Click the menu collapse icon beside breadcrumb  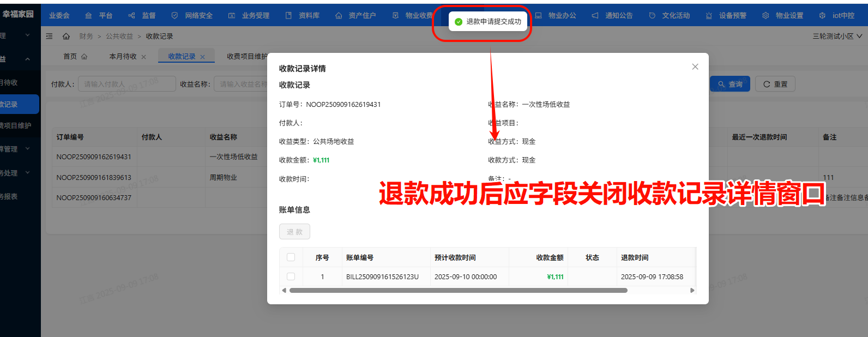click(x=50, y=36)
